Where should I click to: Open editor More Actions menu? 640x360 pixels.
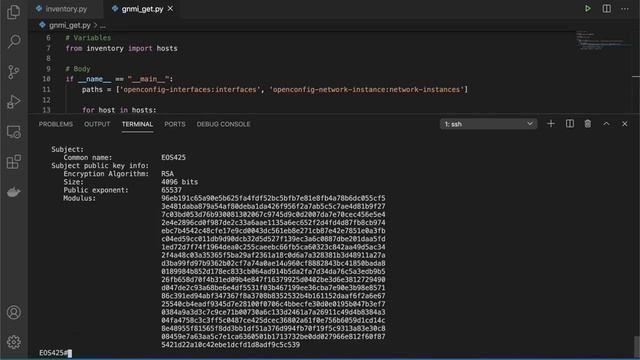[625, 9]
